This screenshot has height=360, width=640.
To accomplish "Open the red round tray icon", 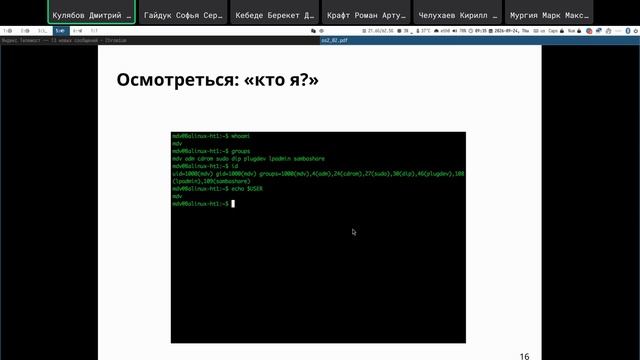I will pyautogui.click(x=589, y=31).
